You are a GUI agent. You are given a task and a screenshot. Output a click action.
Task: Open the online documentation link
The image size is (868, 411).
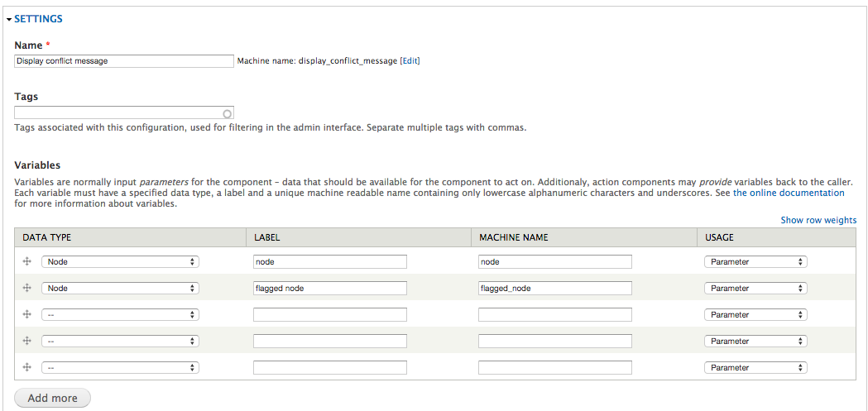(797, 193)
